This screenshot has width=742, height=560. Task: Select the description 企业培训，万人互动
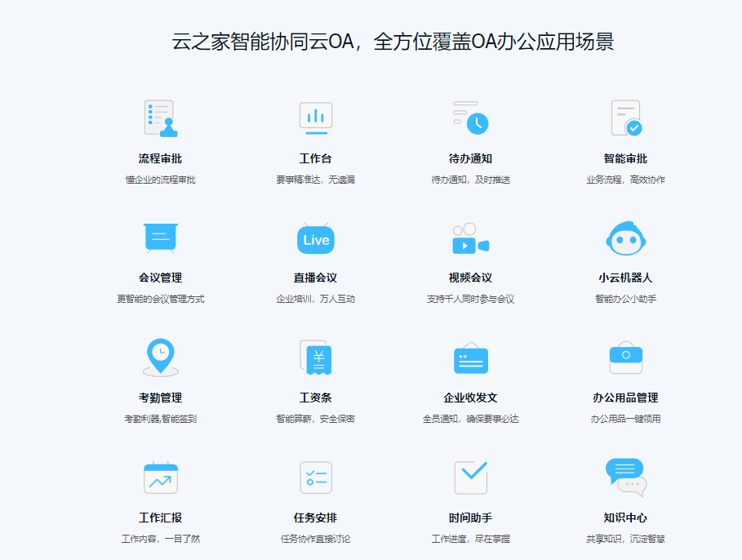pyautogui.click(x=316, y=299)
